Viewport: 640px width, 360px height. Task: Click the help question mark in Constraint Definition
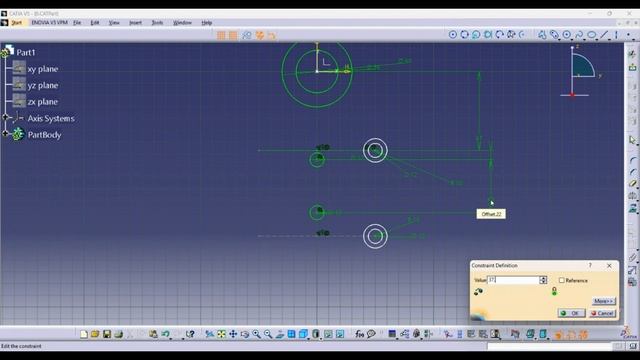590,265
